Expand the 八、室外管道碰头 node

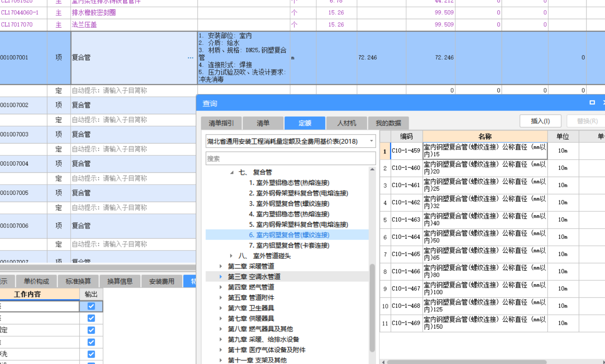tap(231, 256)
